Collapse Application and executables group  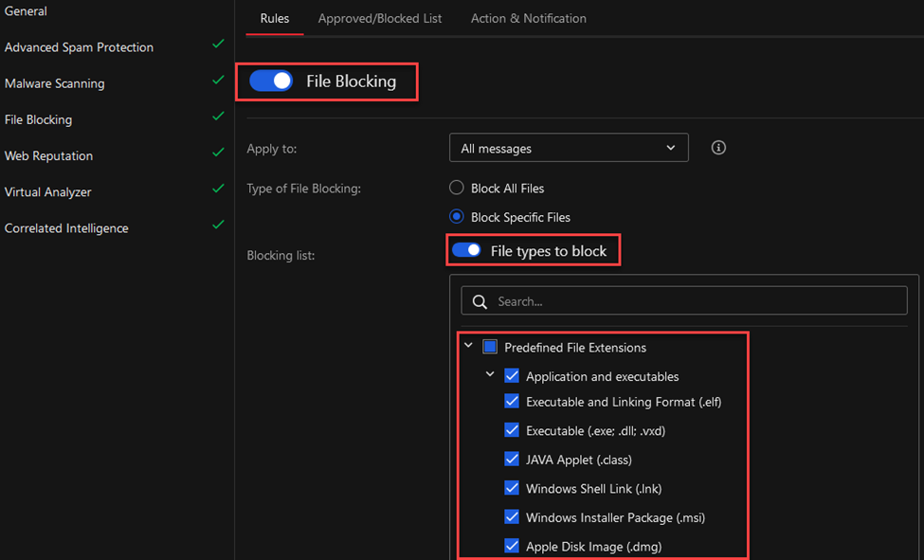[x=490, y=374]
